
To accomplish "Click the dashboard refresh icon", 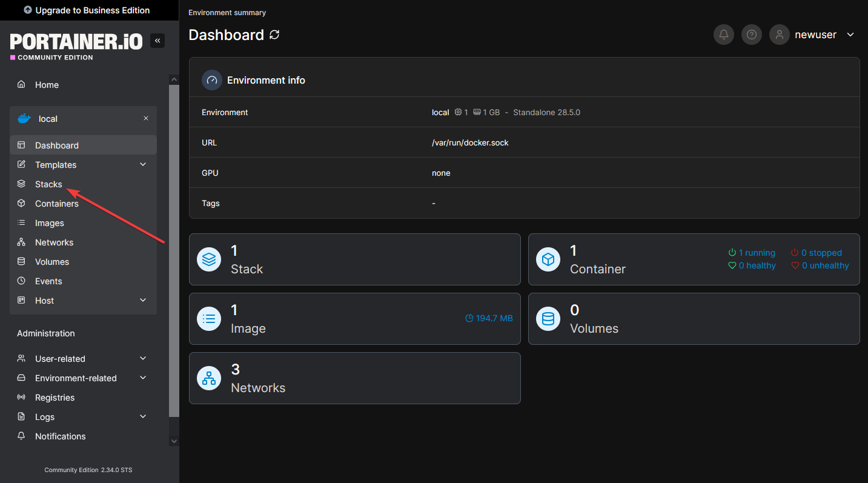I will (x=274, y=35).
